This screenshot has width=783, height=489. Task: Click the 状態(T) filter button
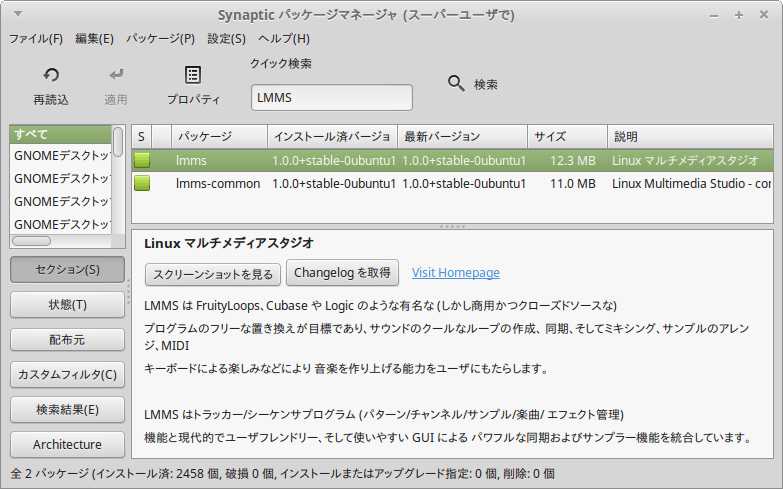pyautogui.click(x=67, y=305)
